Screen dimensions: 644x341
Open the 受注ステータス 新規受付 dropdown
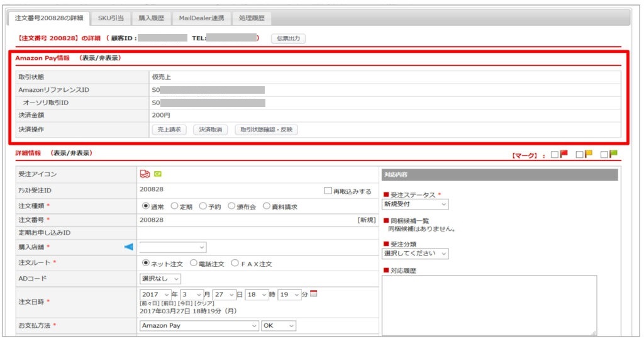[x=415, y=204]
